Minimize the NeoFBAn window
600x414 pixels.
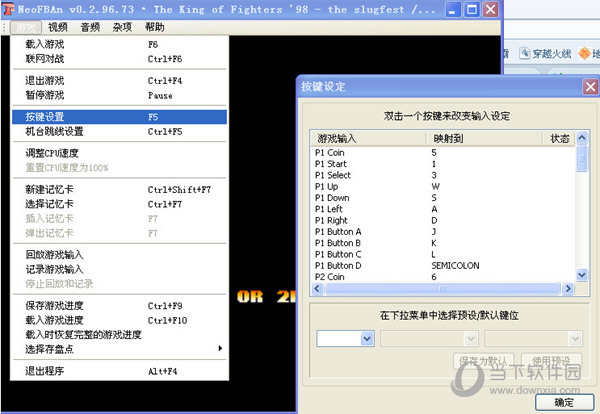452,10
